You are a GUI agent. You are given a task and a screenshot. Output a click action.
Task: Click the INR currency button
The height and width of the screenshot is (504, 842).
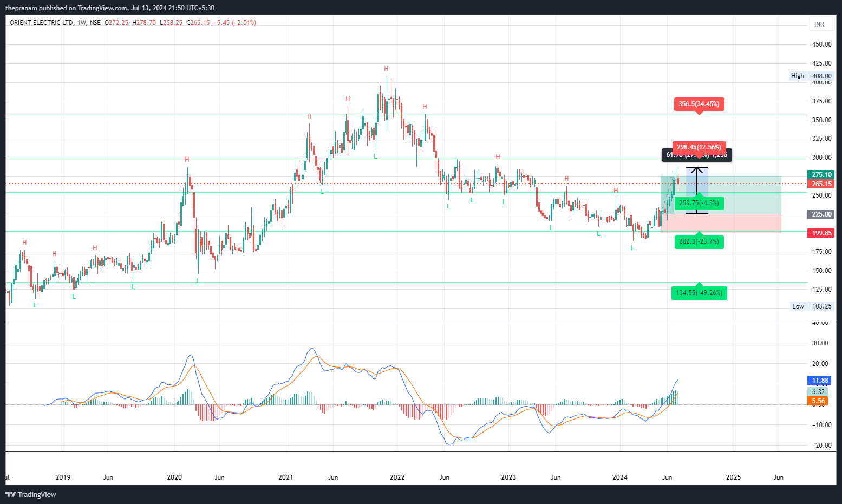(821, 24)
